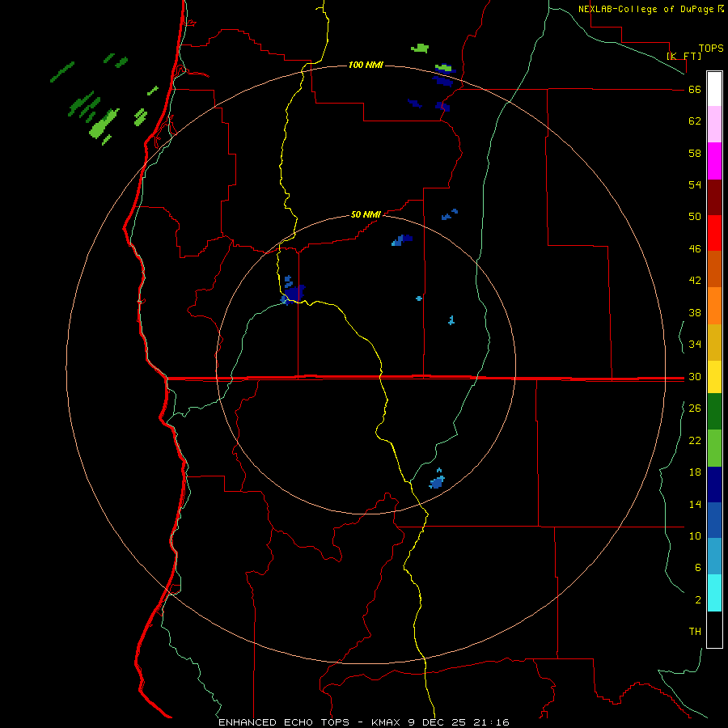This screenshot has height=728, width=728.
Task: Click the legend value 14
Action: coord(695,504)
